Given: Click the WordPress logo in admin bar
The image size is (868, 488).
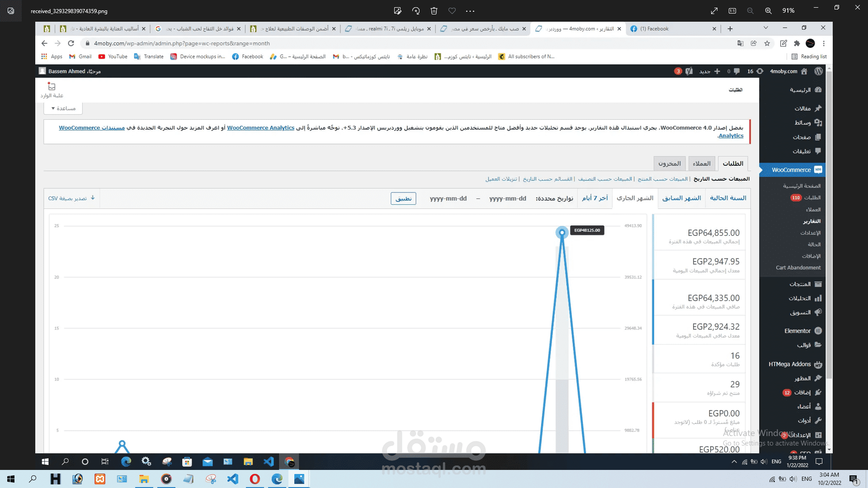Looking at the screenshot, I should pos(818,71).
